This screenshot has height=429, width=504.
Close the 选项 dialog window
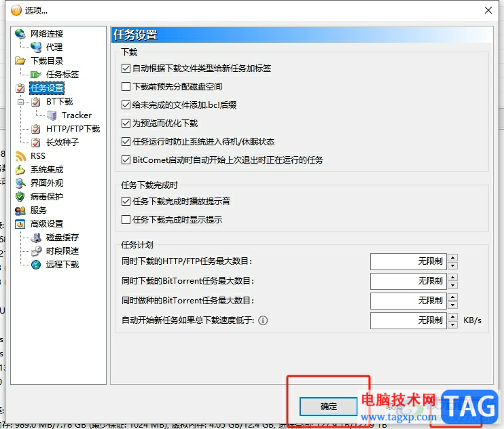point(488,10)
